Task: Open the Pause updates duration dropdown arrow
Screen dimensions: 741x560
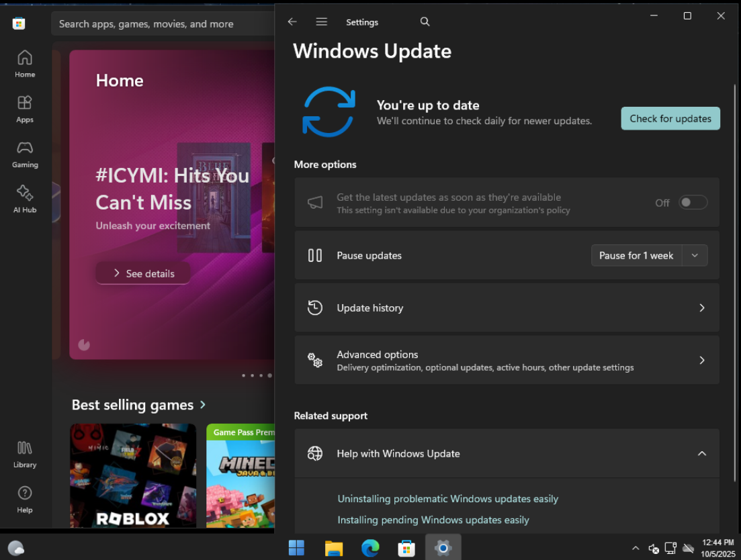Action: (x=695, y=256)
